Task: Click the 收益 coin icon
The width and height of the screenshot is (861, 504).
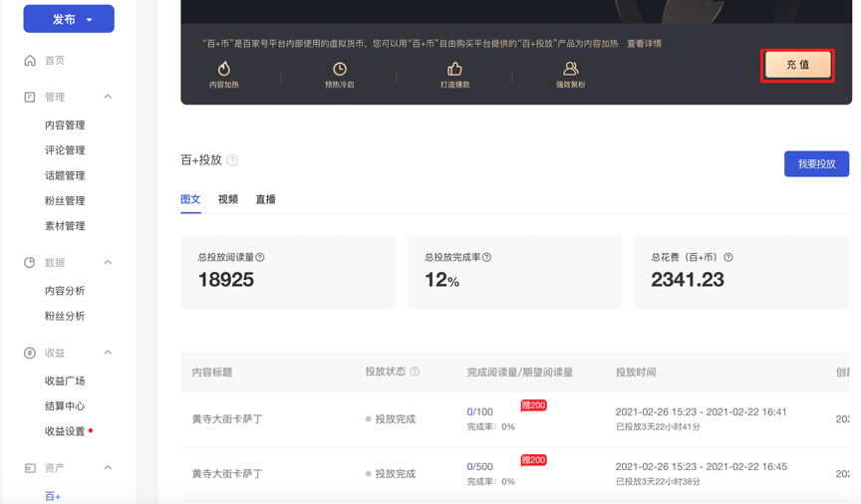Action: coord(30,353)
